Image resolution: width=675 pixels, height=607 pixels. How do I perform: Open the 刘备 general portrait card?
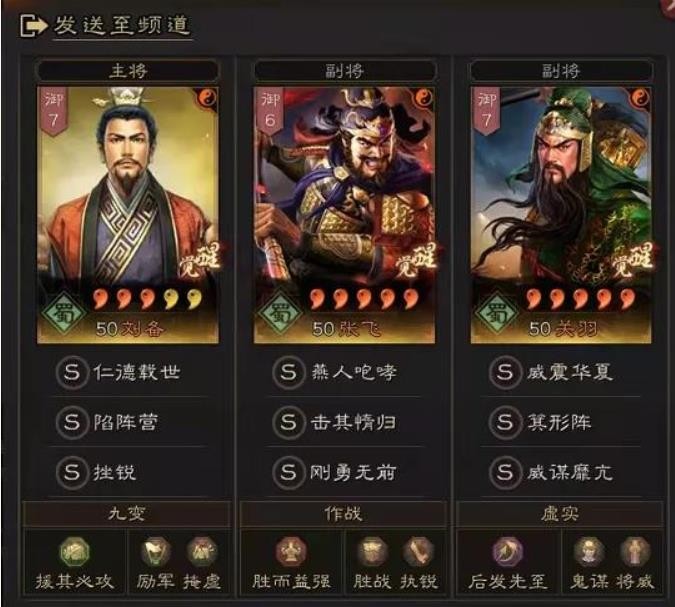pos(128,215)
